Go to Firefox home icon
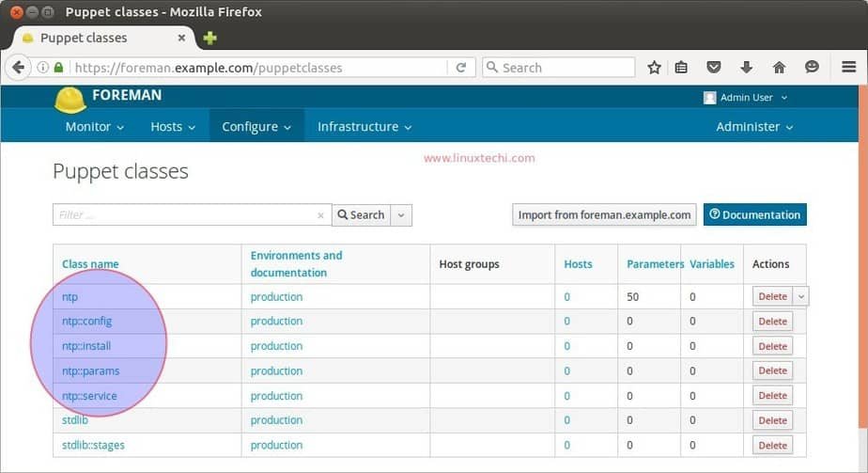The height and width of the screenshot is (473, 868). [x=779, y=68]
